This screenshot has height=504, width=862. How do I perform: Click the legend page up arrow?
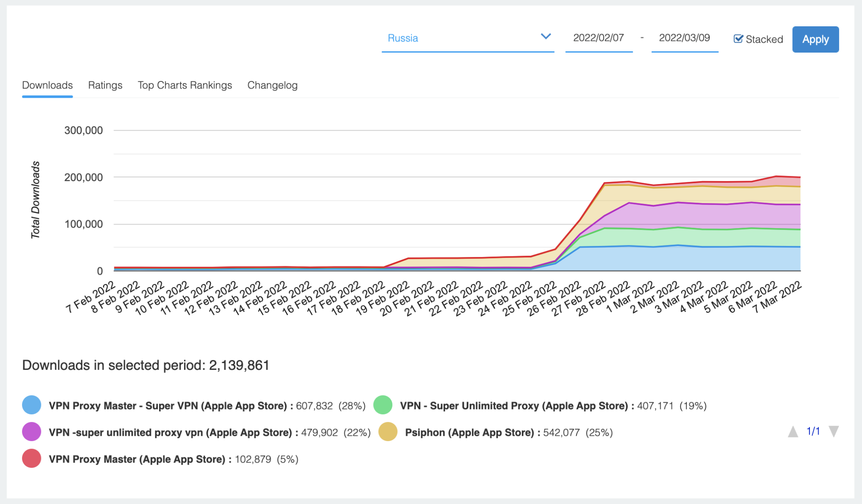(x=793, y=432)
